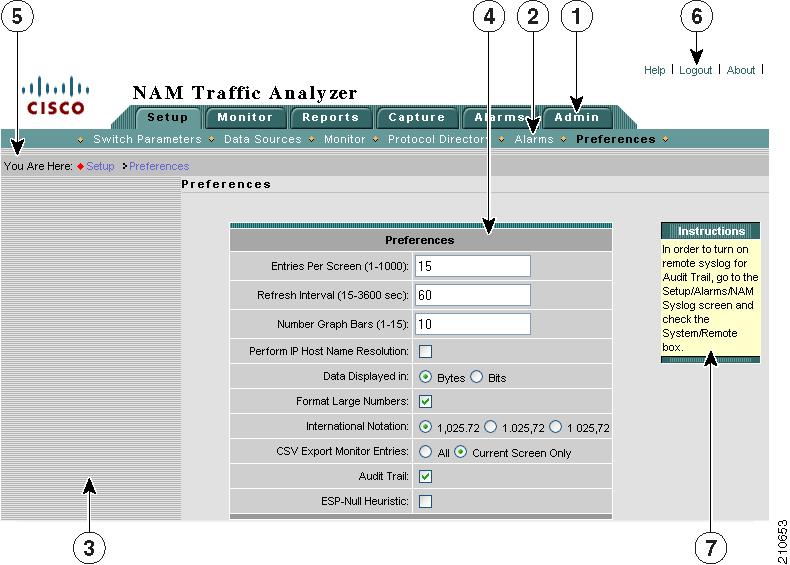Image resolution: width=790 pixels, height=565 pixels.
Task: Enable Perform IP Host Name Resolution
Action: point(425,351)
